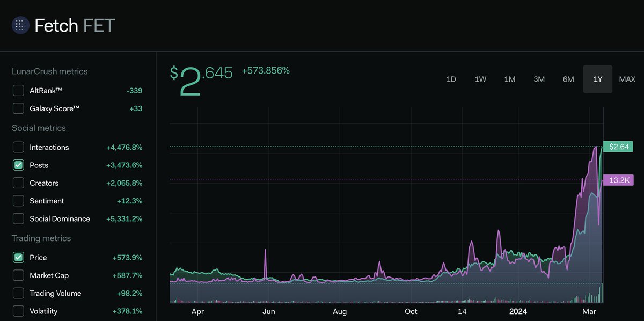Switch to the 3M range
Viewport: 644px width, 321px height.
[x=539, y=79]
